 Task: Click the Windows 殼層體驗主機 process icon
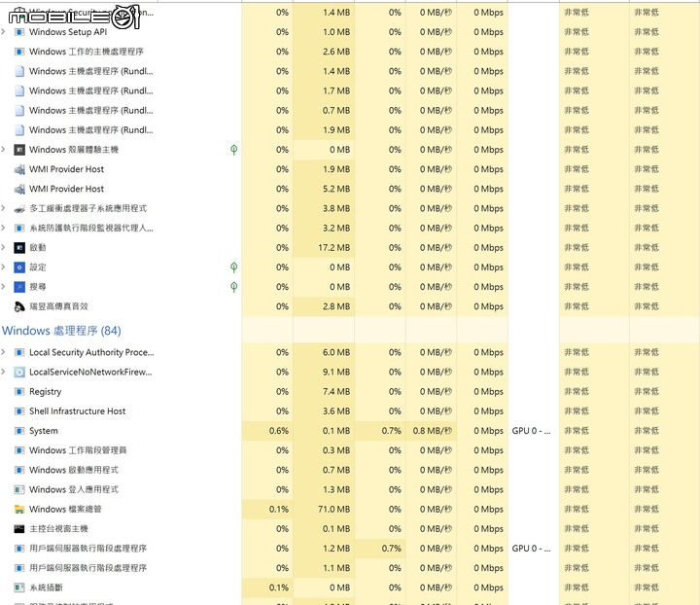click(19, 150)
